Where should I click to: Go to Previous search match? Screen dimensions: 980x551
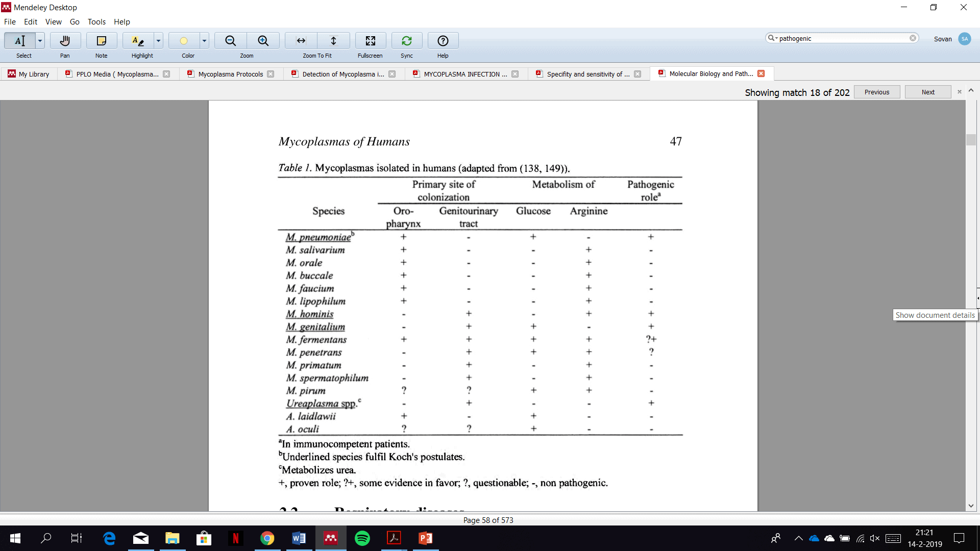click(877, 92)
